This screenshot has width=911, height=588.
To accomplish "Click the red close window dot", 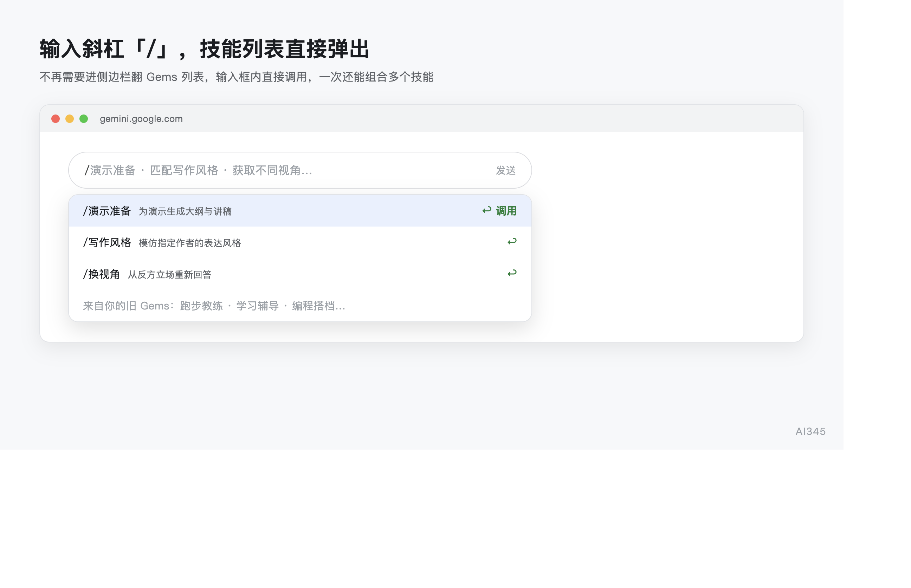I will (56, 119).
